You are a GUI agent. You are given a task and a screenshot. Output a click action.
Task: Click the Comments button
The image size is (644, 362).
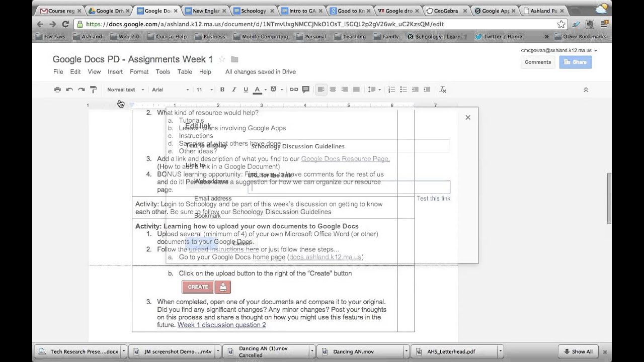pyautogui.click(x=538, y=62)
